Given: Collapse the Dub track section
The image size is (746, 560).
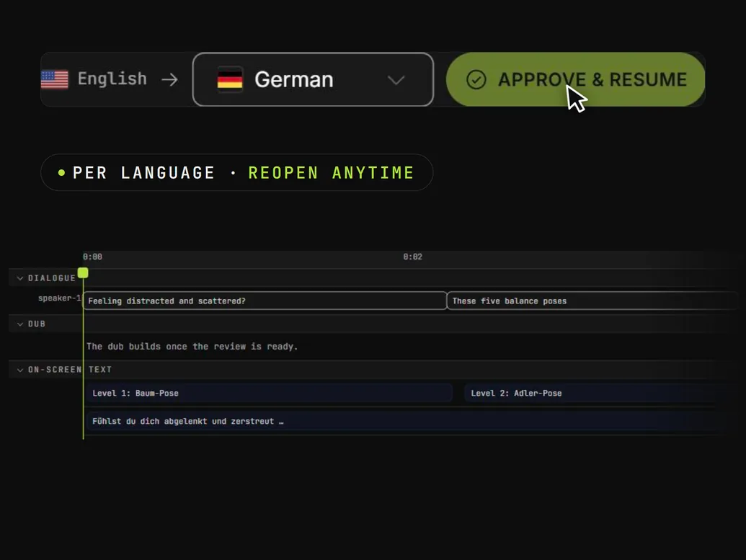Looking at the screenshot, I should pos(20,324).
